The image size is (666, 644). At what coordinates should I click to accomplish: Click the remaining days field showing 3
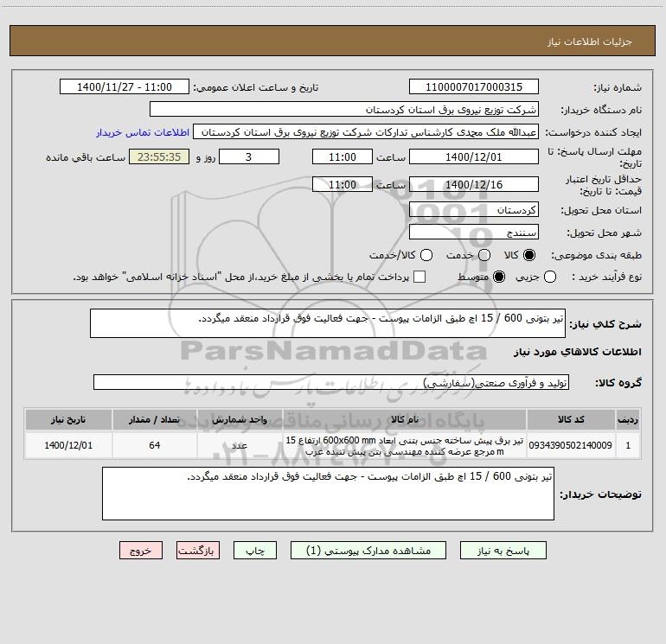[249, 157]
